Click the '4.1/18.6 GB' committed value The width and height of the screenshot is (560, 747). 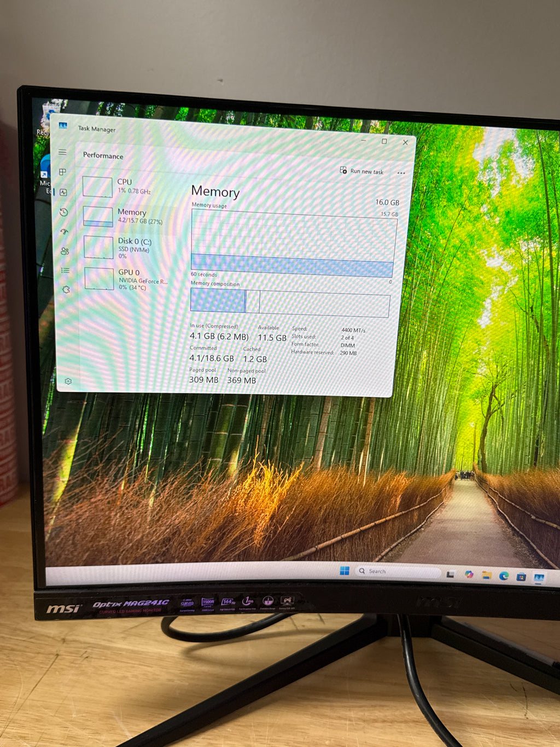[x=211, y=358]
